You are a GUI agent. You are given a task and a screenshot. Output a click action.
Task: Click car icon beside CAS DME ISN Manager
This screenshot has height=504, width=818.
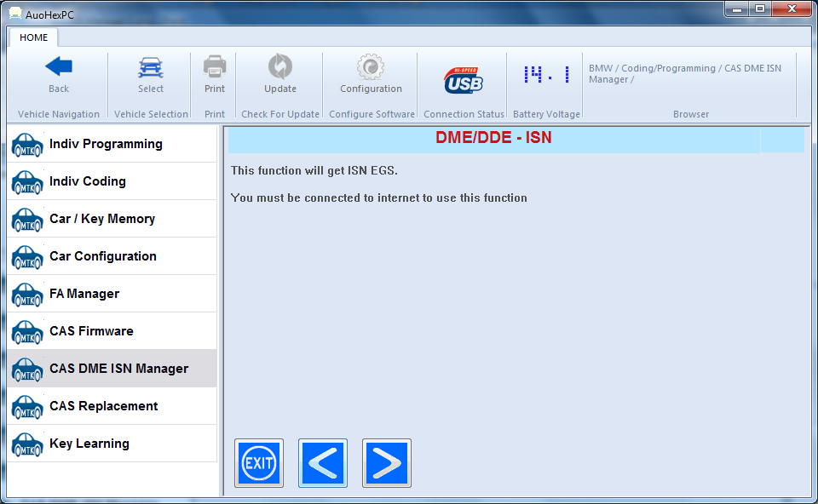click(x=27, y=370)
